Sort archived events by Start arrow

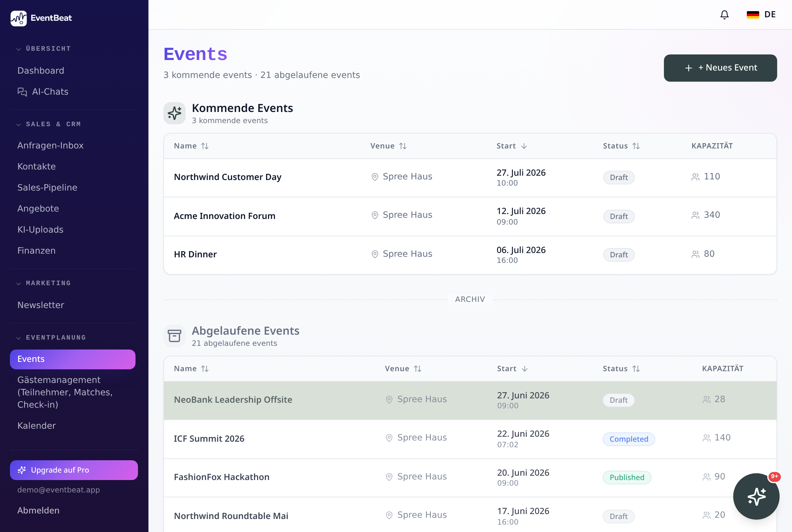[525, 369]
